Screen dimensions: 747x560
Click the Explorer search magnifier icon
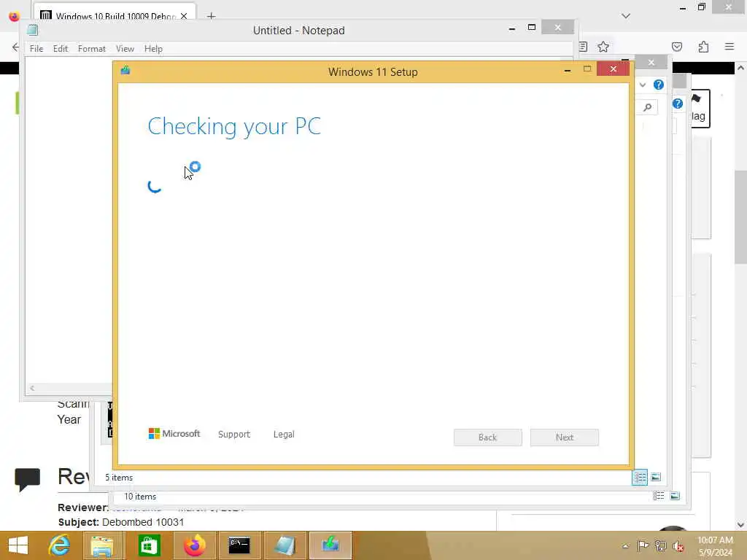(x=648, y=107)
